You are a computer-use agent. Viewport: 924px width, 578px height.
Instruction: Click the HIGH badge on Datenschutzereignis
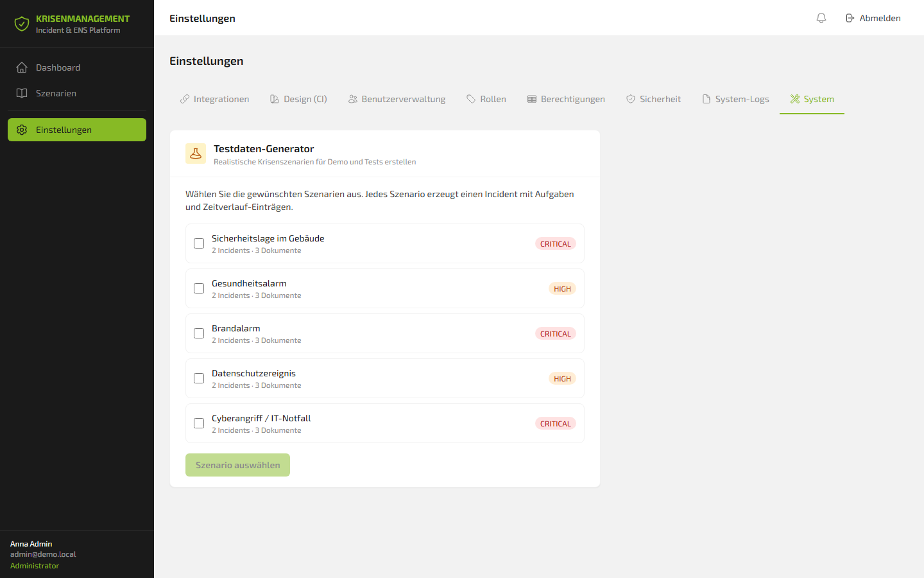(562, 378)
